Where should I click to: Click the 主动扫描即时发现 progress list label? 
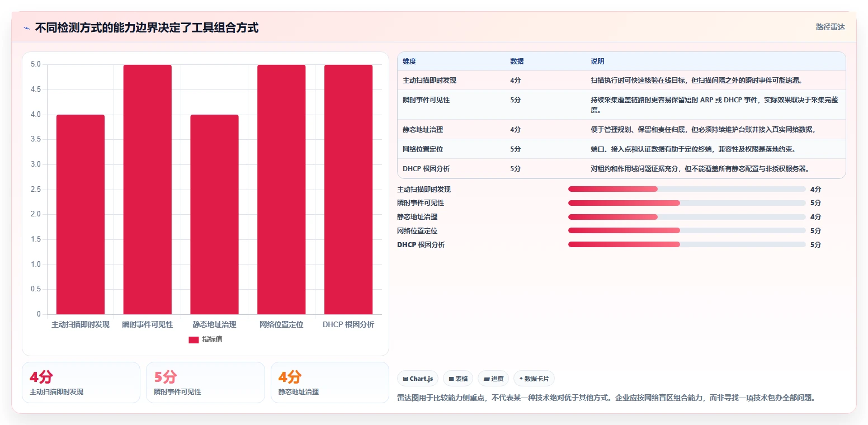coord(424,189)
